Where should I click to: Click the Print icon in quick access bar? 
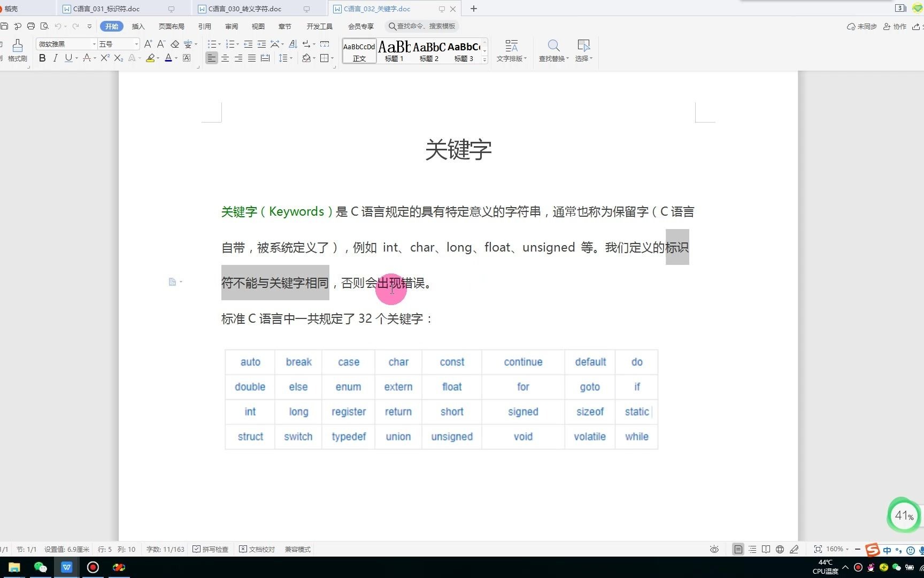(x=31, y=26)
